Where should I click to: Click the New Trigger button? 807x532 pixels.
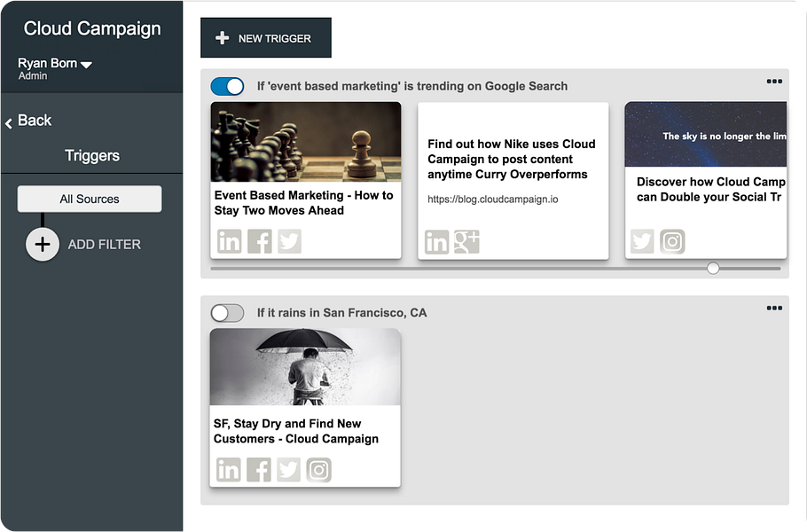point(266,38)
